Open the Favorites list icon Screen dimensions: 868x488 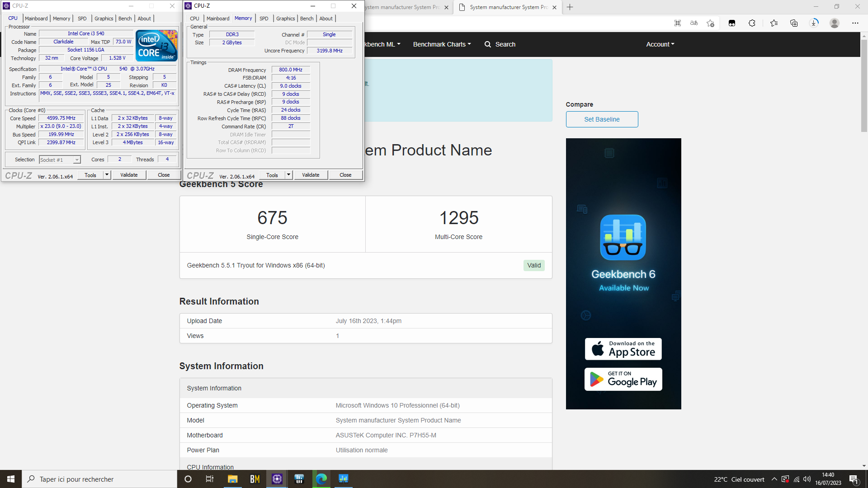coord(774,23)
